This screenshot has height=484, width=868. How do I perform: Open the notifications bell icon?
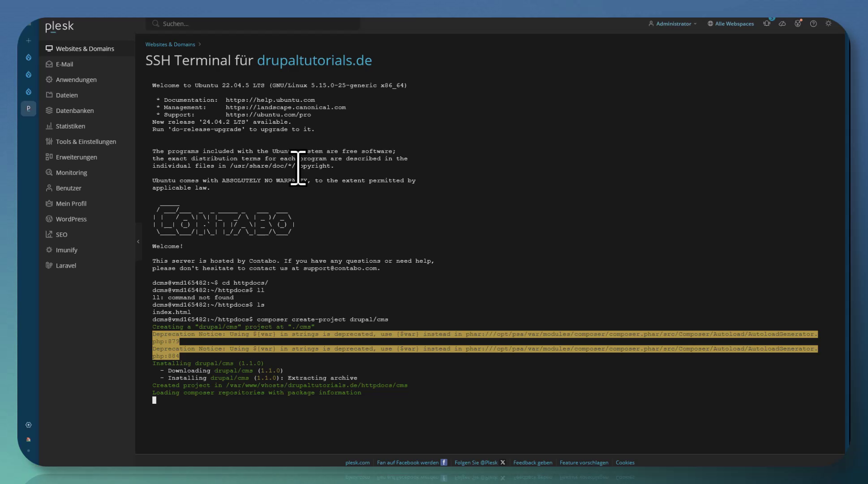point(767,24)
